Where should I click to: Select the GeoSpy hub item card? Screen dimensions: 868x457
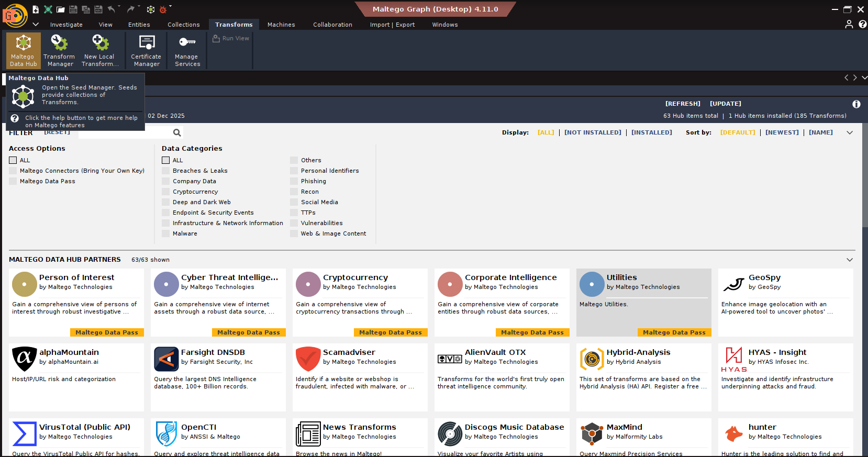coord(785,302)
